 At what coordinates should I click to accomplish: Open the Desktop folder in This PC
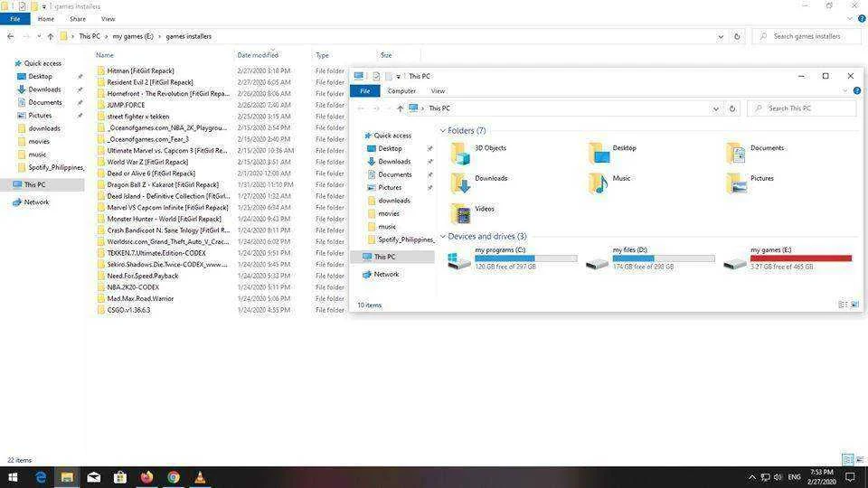coord(612,153)
